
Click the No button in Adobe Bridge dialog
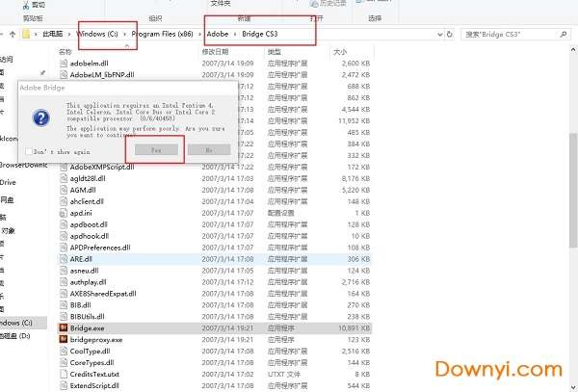point(209,149)
